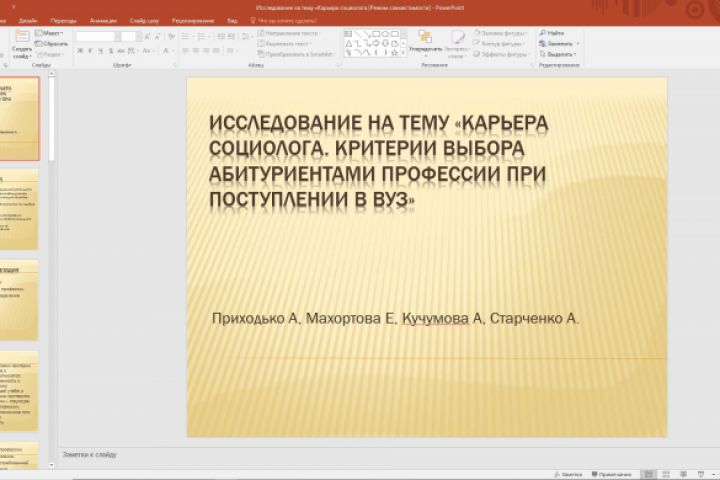Align text to the right

tap(206, 51)
